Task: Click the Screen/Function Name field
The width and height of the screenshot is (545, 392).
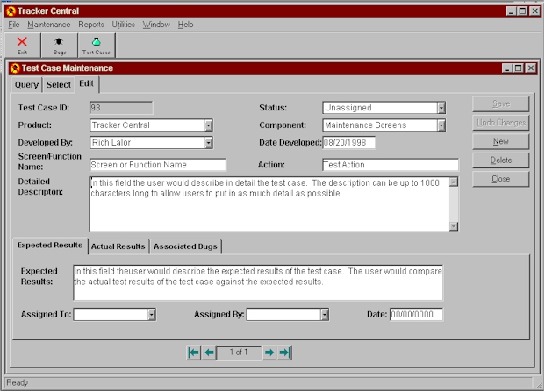Action: tap(158, 165)
